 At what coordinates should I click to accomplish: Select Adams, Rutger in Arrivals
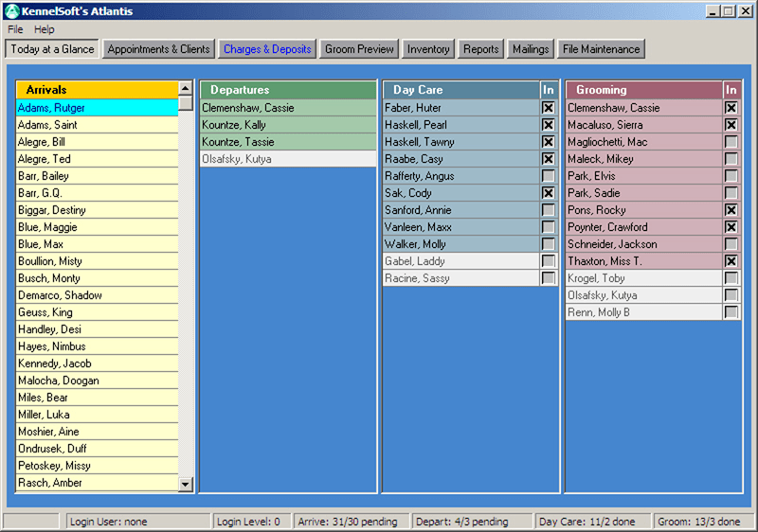[x=98, y=108]
